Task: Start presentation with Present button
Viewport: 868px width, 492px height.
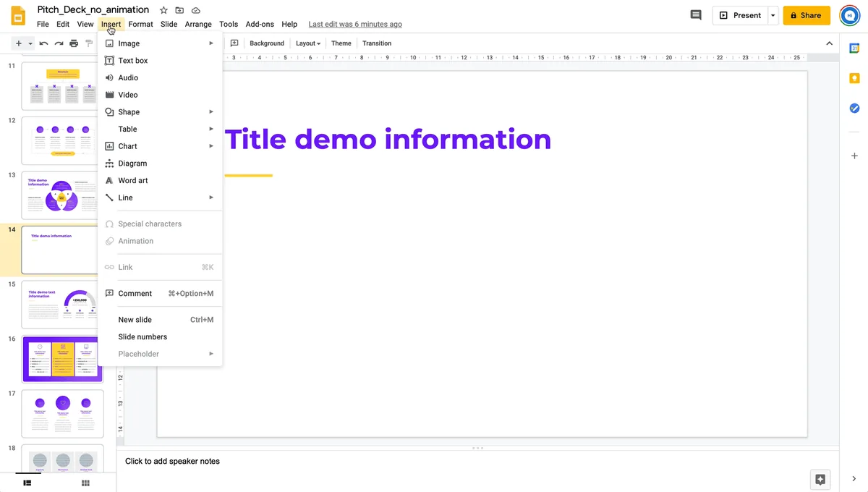Action: coord(740,15)
